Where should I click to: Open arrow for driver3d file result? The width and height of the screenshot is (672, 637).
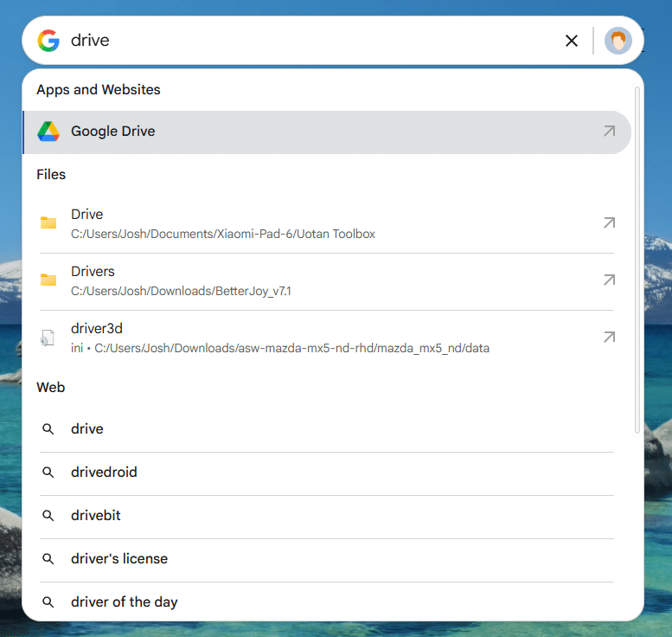click(x=609, y=338)
